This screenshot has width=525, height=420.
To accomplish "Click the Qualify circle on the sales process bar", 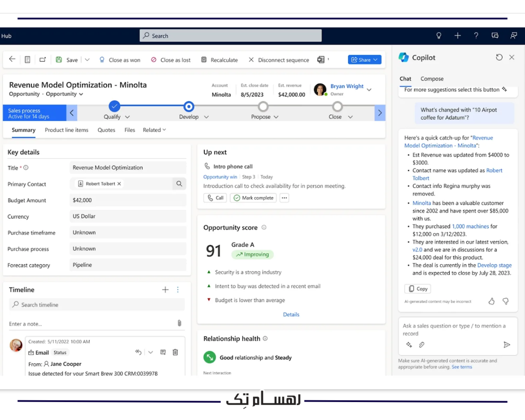I will pos(114,106).
